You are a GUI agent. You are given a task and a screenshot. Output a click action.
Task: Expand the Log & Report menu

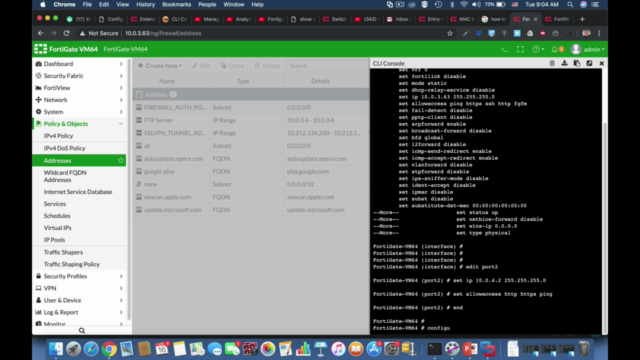80,312
